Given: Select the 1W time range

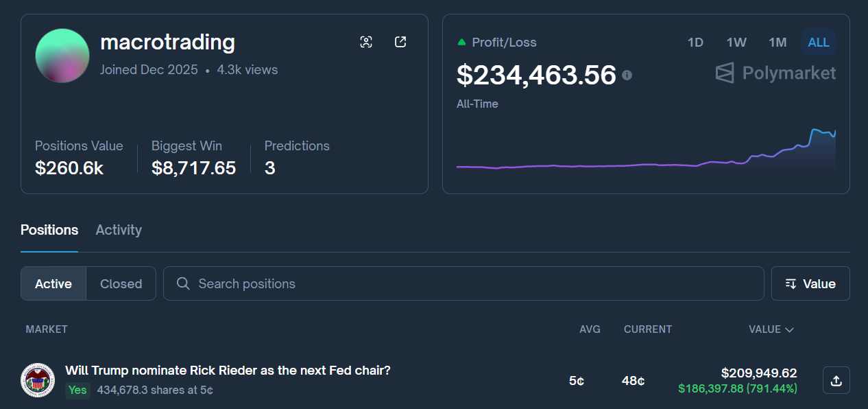Looking at the screenshot, I should click(x=736, y=43).
